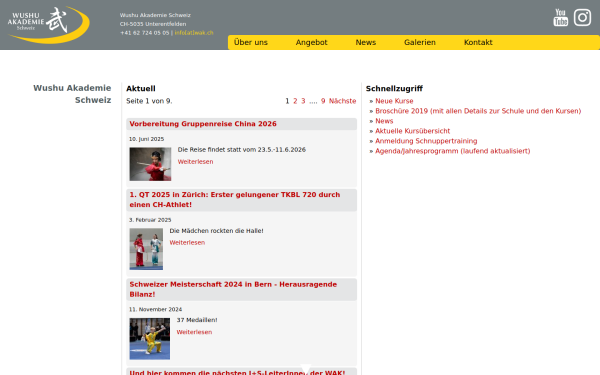The height and width of the screenshot is (375, 600).
Task: Click the Aktuell heading
Action: 141,89
